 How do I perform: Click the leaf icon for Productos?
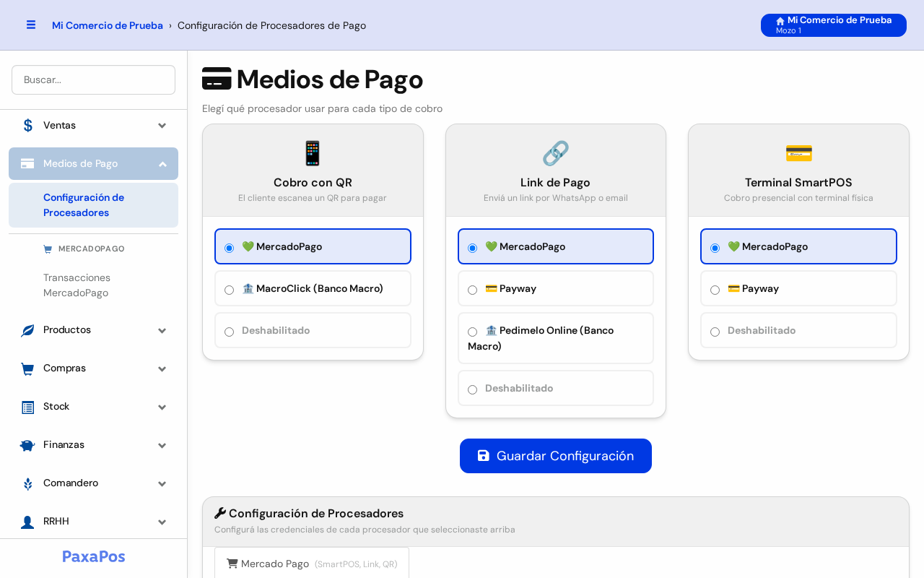pos(27,330)
